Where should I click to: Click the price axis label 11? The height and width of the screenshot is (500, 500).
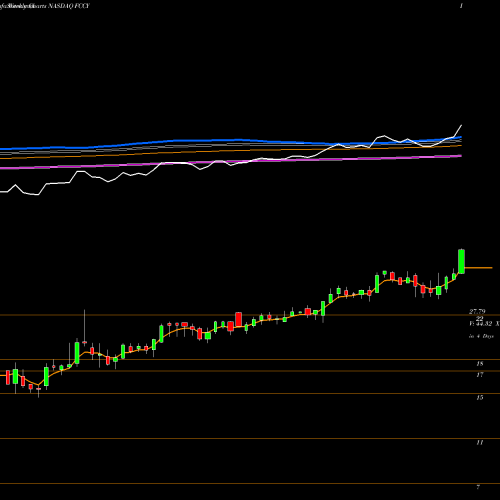click(x=480, y=442)
